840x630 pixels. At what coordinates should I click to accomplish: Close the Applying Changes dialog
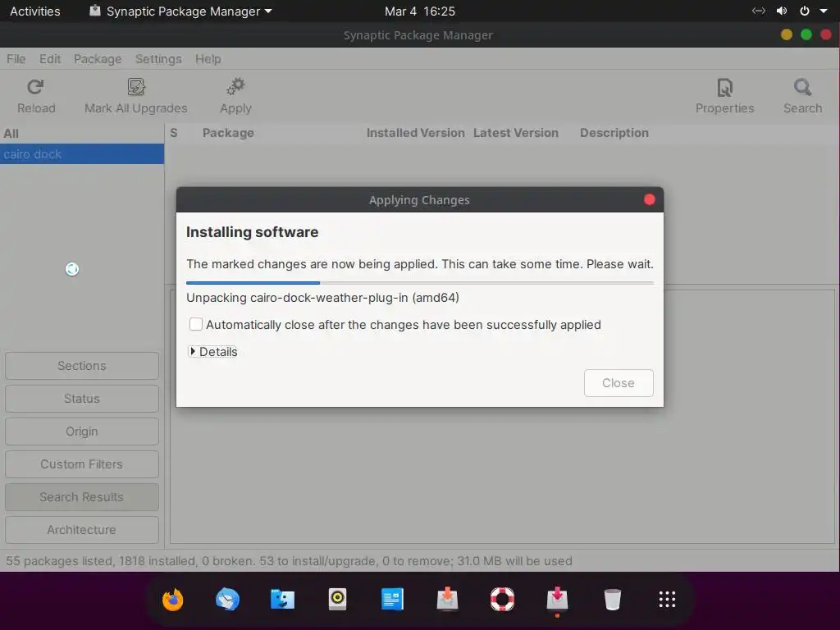(650, 200)
